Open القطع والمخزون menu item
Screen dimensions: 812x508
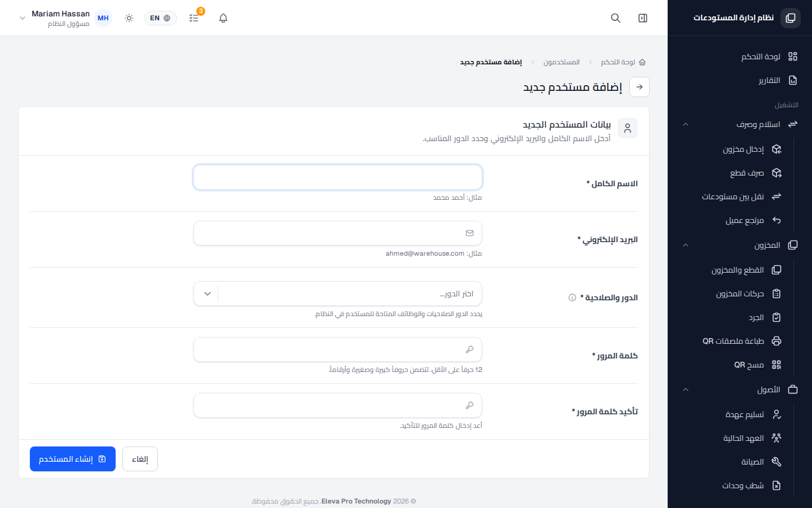[738, 270]
